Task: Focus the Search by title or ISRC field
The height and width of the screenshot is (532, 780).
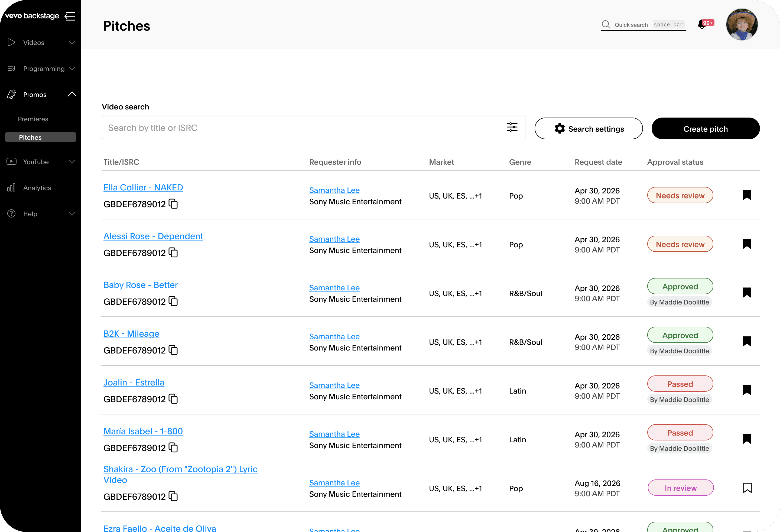Action: [313, 127]
